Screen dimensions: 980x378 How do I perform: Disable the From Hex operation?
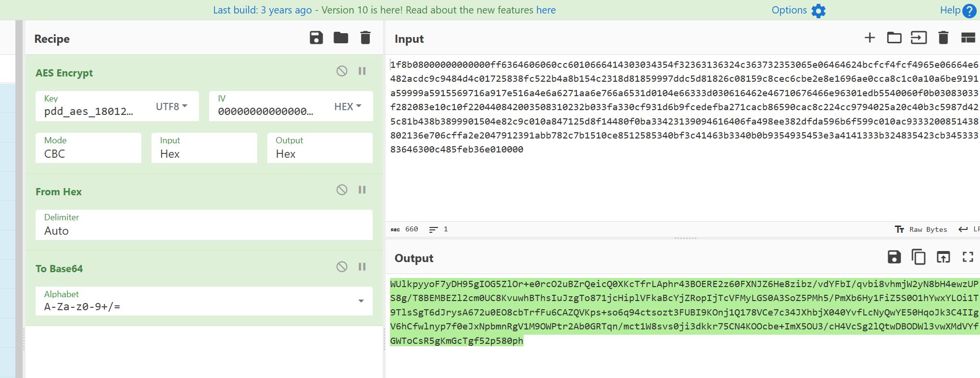[342, 190]
